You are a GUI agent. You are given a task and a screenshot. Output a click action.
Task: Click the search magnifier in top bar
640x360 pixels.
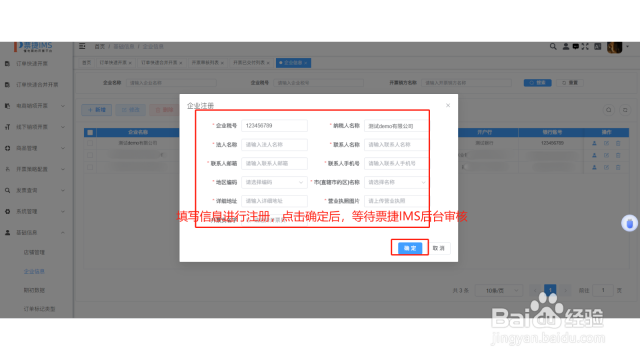[x=553, y=47]
